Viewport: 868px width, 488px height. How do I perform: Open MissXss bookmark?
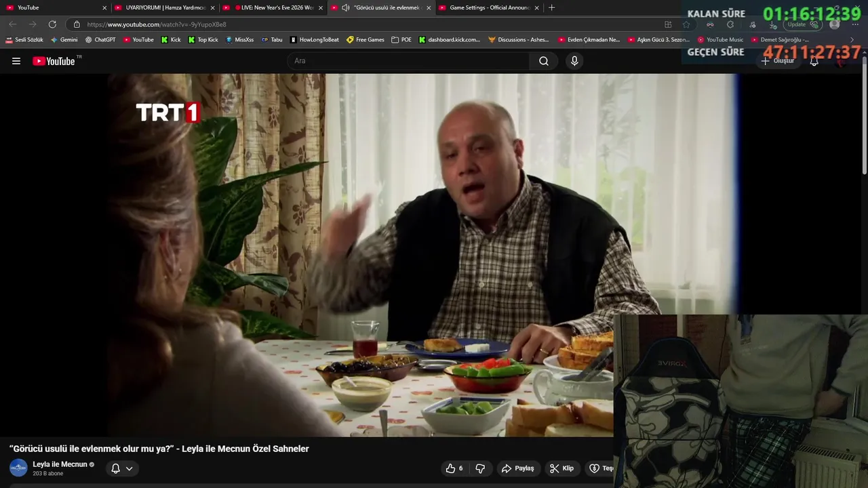pyautogui.click(x=239, y=40)
